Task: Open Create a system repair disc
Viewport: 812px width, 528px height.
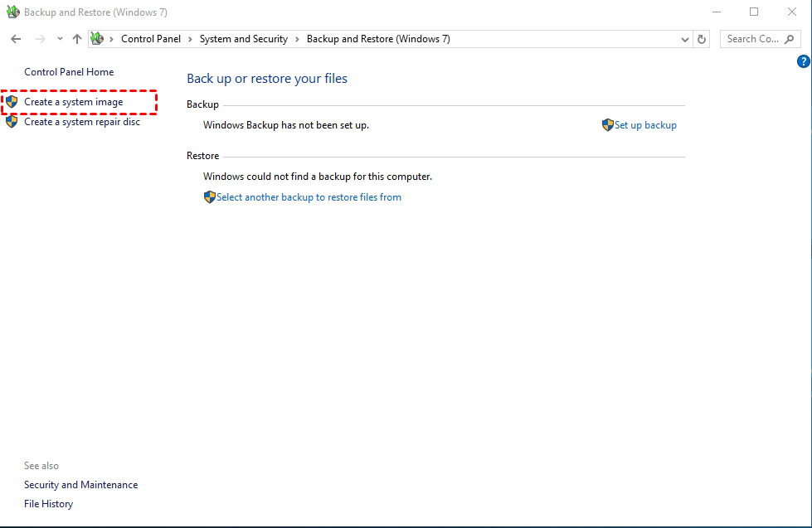Action: (82, 122)
